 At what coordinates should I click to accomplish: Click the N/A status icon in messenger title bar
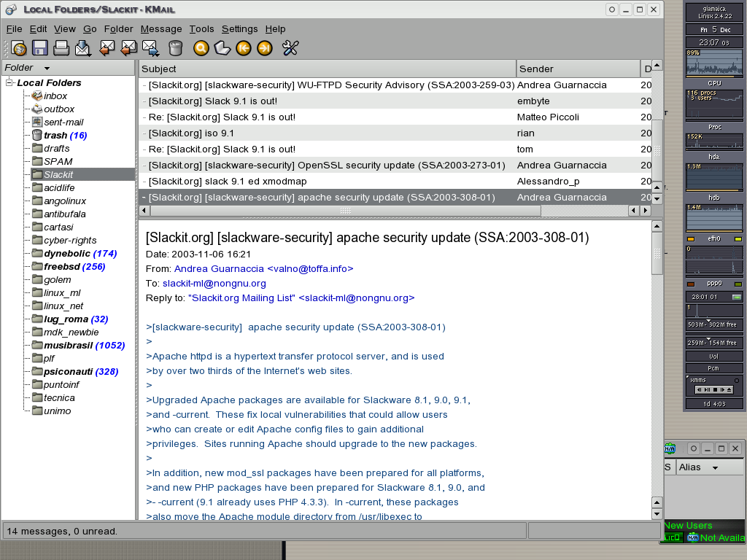click(x=670, y=448)
